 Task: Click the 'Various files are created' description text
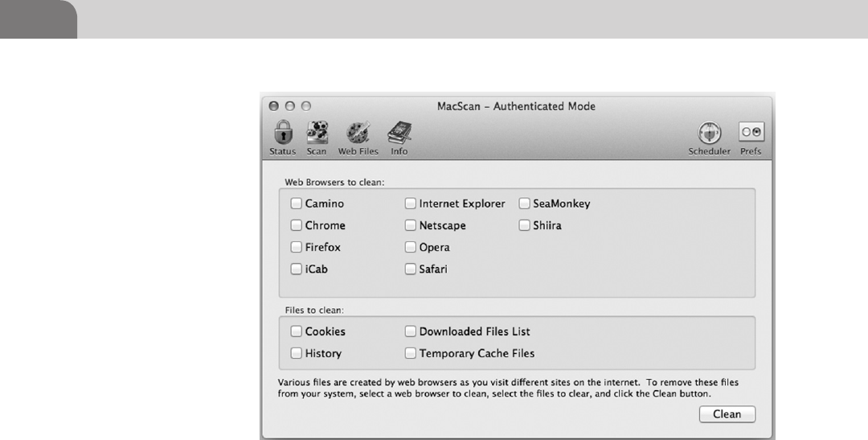(x=508, y=388)
